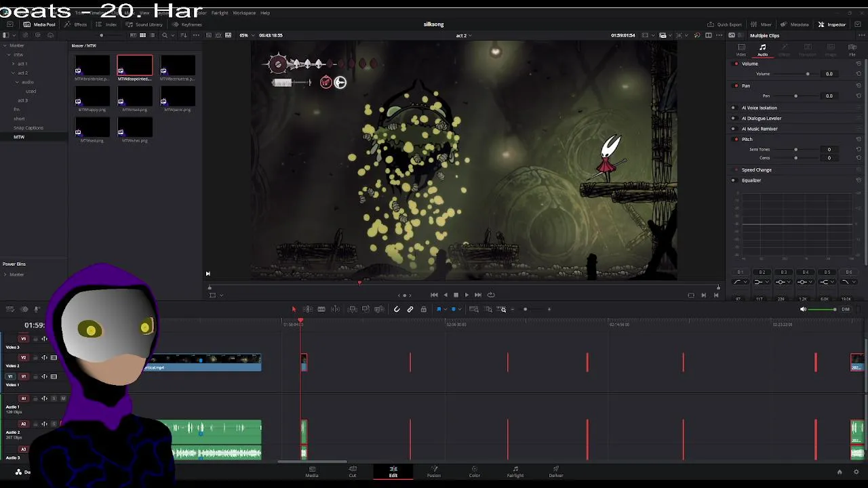Toggle the Inspector panel
The height and width of the screenshot is (488, 868).
pyautogui.click(x=832, y=24)
